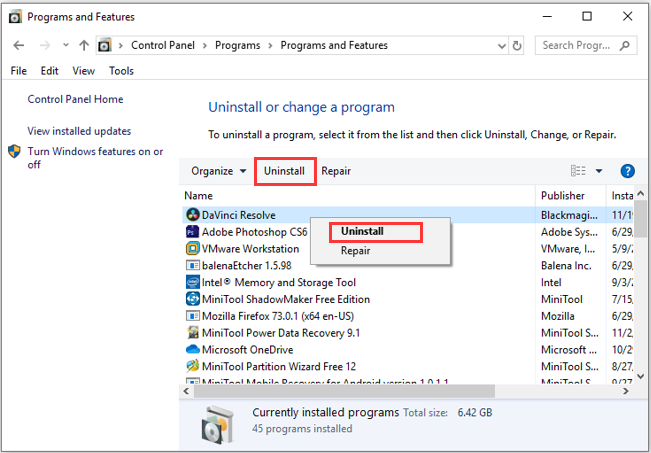The width and height of the screenshot is (651, 453).
Task: Click the installed programs box icon
Action: coord(218,426)
